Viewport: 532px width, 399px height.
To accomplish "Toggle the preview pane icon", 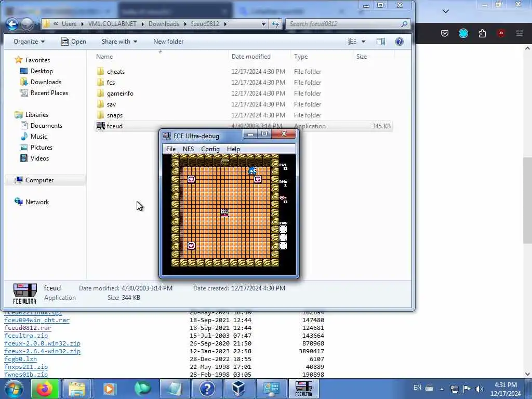I will (x=381, y=42).
